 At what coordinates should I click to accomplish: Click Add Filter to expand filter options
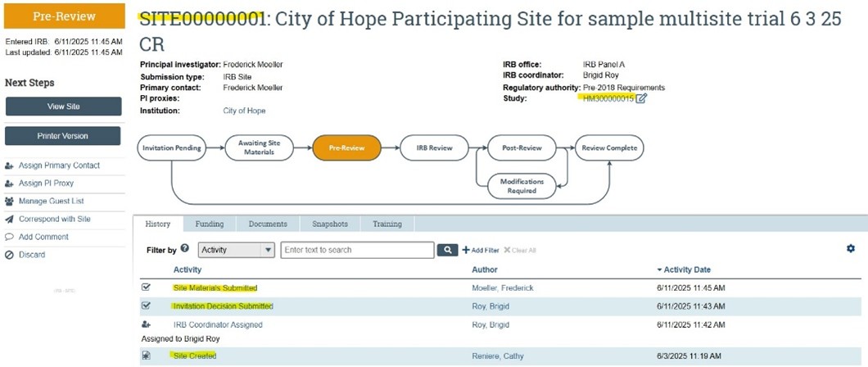(479, 250)
